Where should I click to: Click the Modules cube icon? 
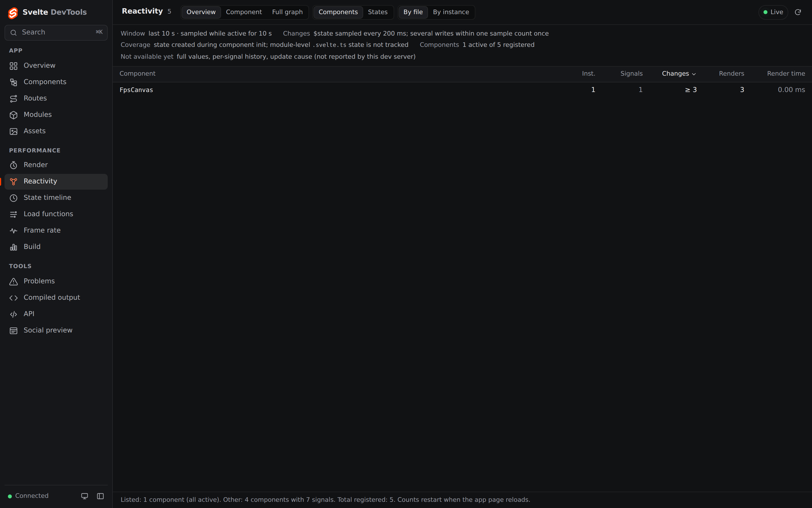[x=14, y=115]
